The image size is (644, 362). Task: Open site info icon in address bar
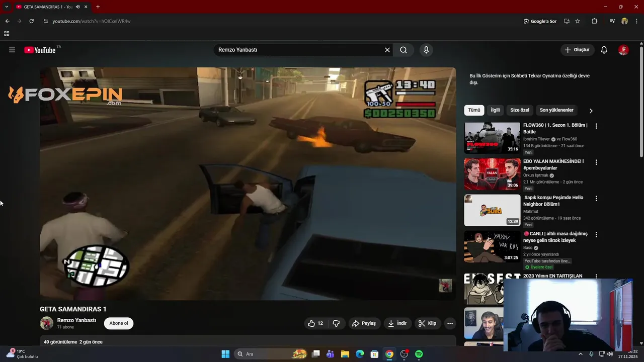click(45, 21)
